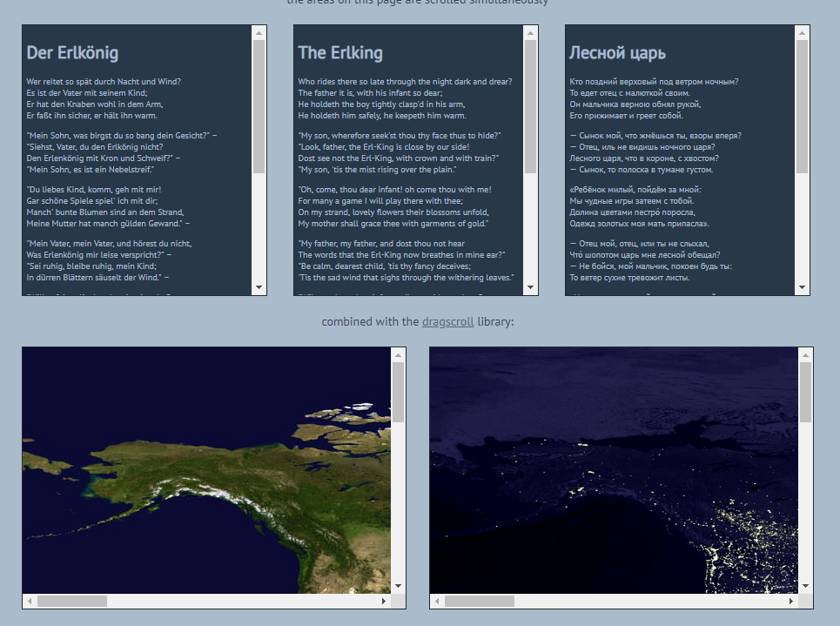Click The Erlking panel's vertical scrollbar thumb
Screen dimensions: 840x626
click(530, 107)
